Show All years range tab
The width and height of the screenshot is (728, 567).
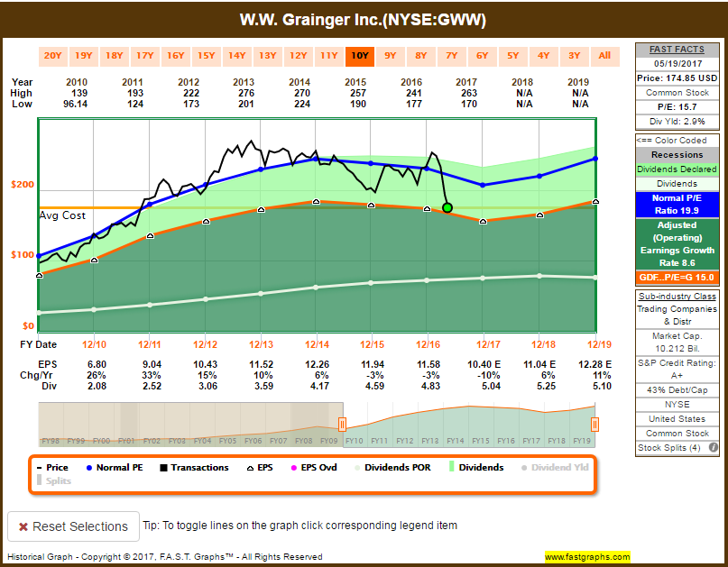coord(604,56)
